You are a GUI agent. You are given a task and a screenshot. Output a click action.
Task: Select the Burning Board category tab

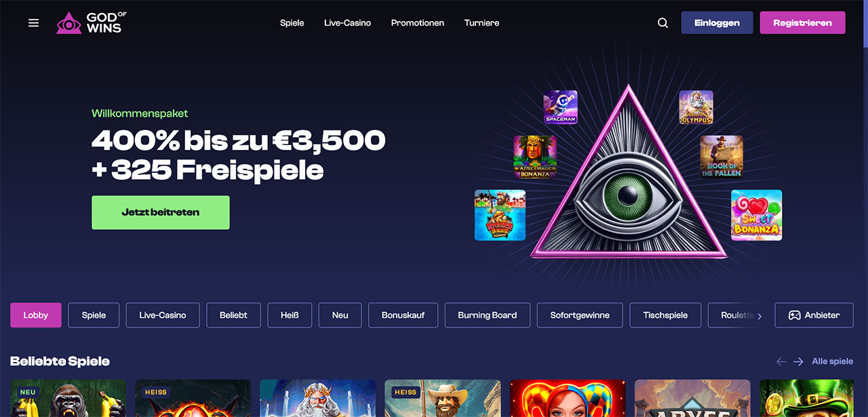tap(488, 315)
